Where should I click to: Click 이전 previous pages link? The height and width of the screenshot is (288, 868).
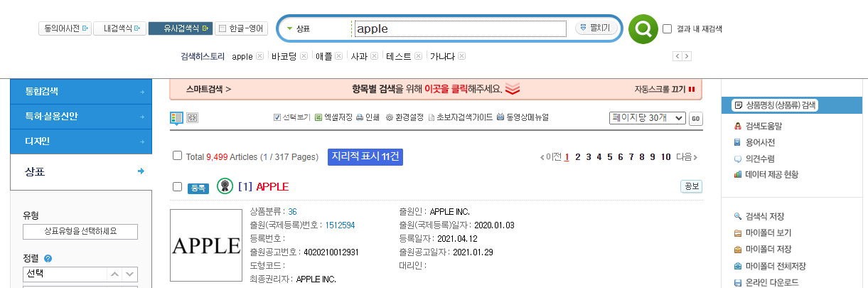(551, 156)
